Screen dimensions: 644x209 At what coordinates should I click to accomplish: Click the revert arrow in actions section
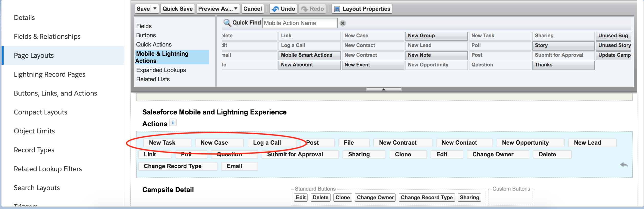point(624,165)
